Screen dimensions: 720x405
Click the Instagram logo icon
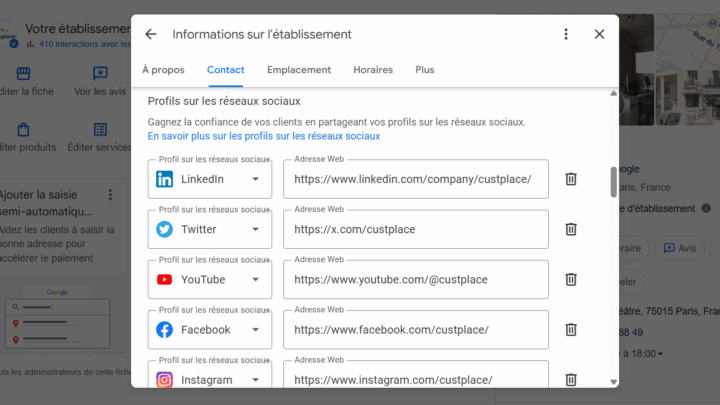click(x=164, y=380)
